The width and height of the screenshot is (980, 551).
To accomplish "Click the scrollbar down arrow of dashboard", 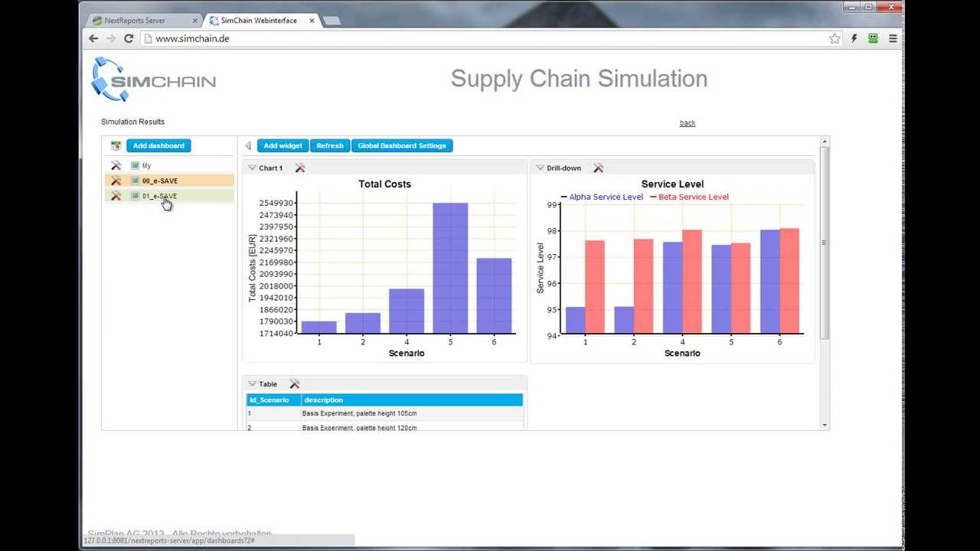I will pyautogui.click(x=825, y=425).
